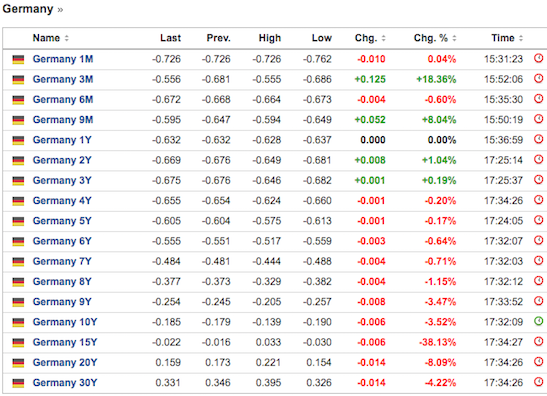Click the Last column header
Screen dimensions: 547x396
(x=170, y=38)
